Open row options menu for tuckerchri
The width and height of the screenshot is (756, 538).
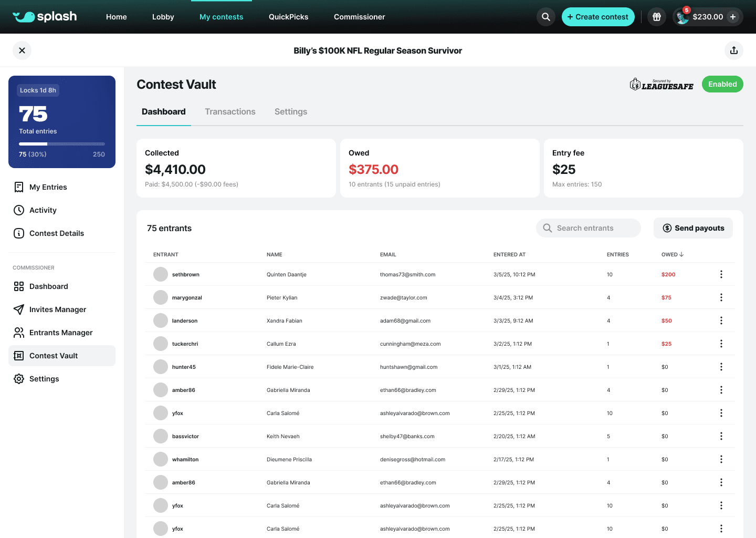point(721,344)
